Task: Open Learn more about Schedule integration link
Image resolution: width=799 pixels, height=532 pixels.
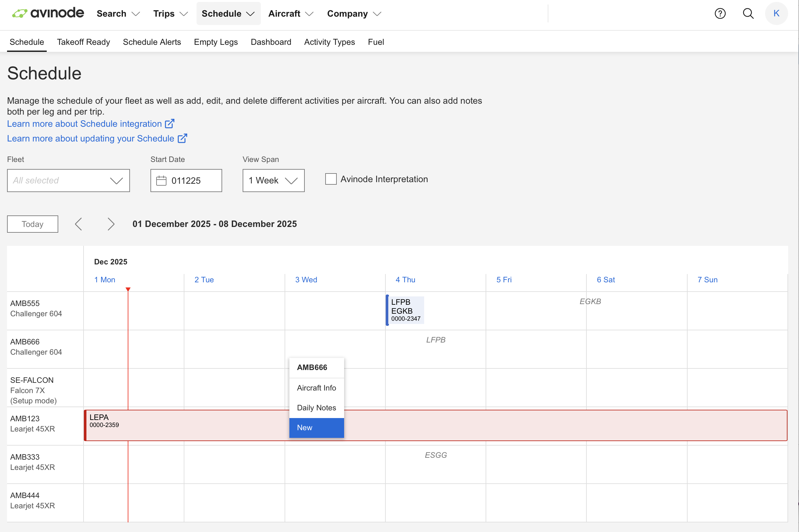Action: [84, 124]
